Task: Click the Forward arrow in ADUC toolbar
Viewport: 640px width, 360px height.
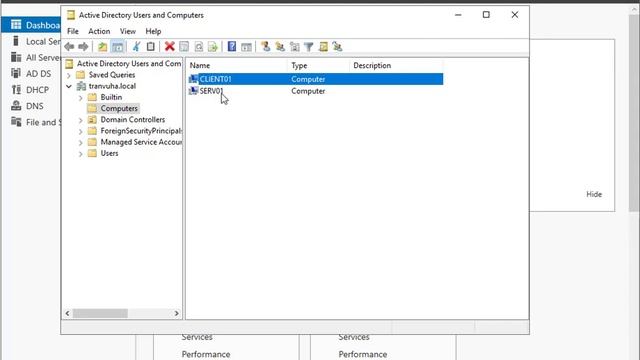Action: pos(83,47)
